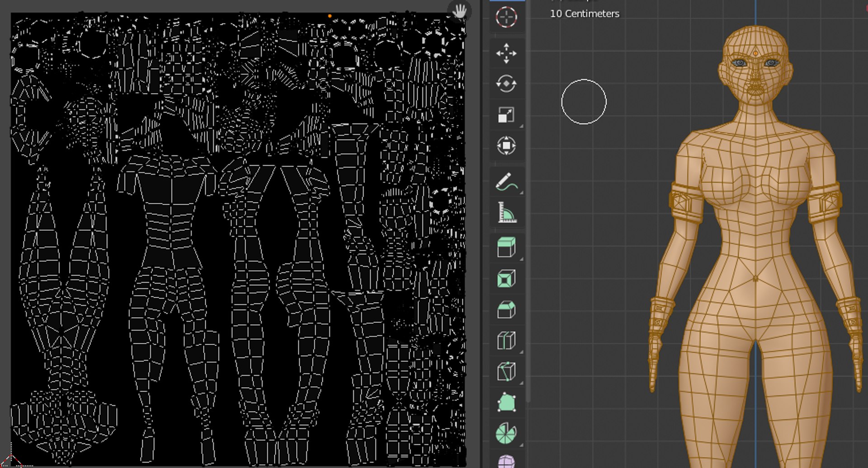The height and width of the screenshot is (468, 868).
Task: Select the 3D Cursor tool
Action: pos(506,18)
